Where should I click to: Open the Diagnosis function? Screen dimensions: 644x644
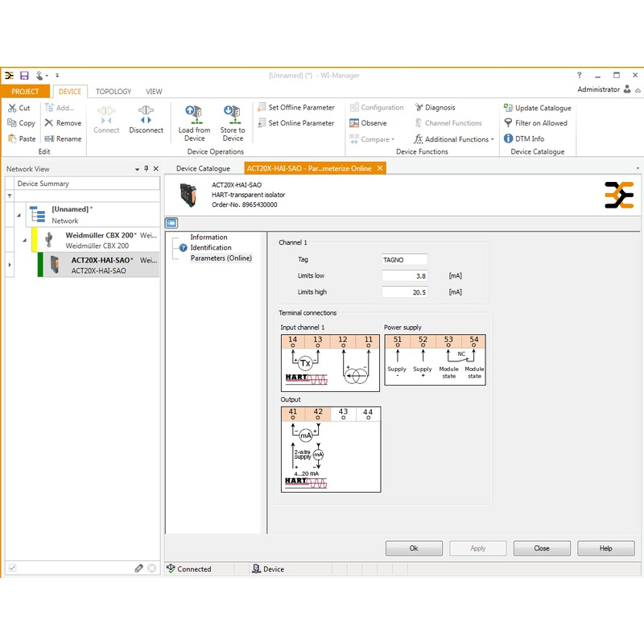click(x=435, y=108)
